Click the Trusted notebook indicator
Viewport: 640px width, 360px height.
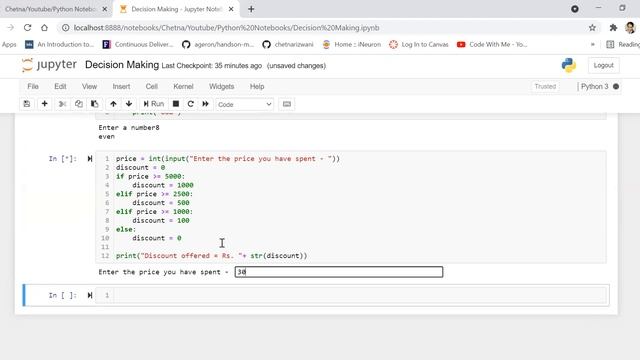pos(545,87)
